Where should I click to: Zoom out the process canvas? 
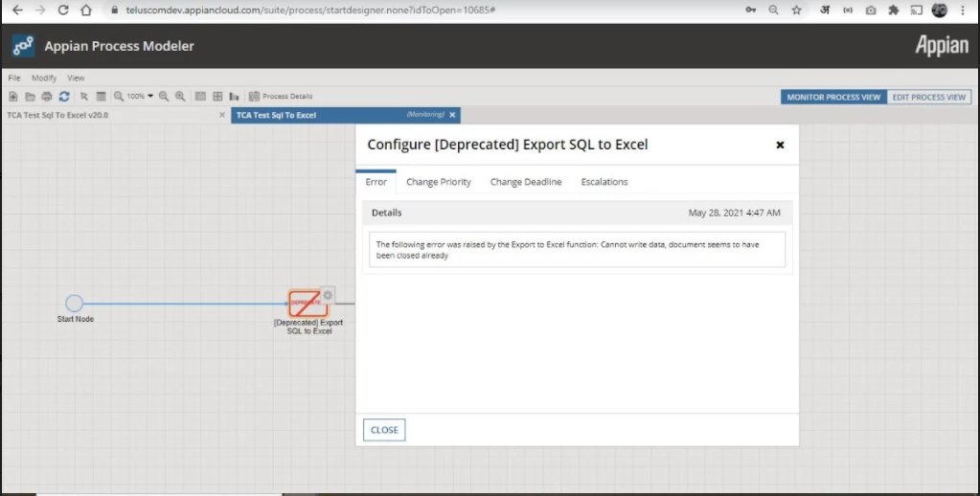pyautogui.click(x=164, y=96)
